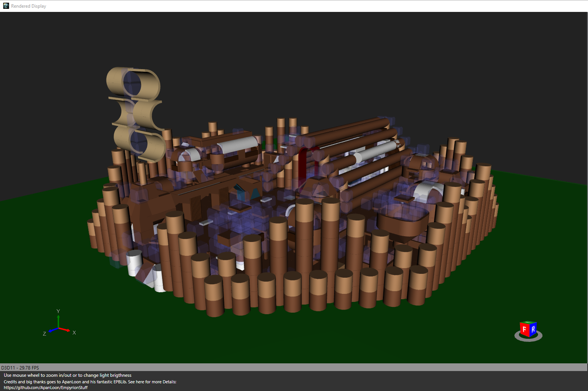Click the red F face of orientation cube

click(x=524, y=330)
